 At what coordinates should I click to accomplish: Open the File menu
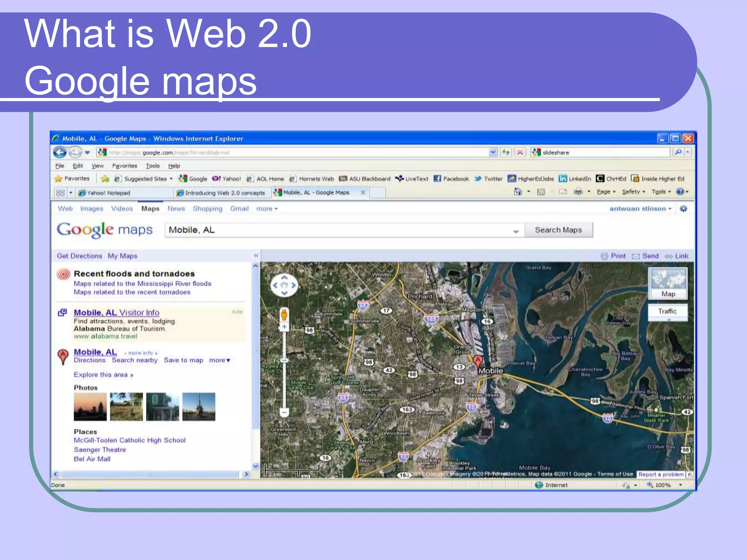tap(60, 166)
